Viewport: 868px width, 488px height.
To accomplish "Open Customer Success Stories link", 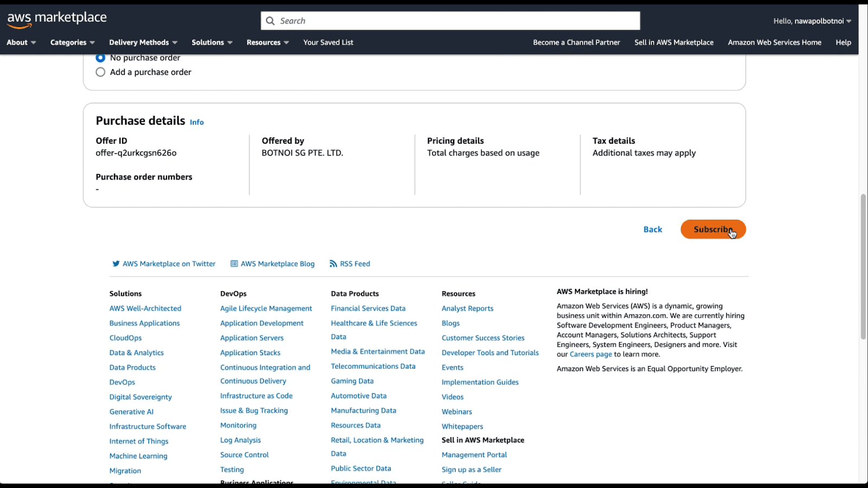I will click(483, 338).
